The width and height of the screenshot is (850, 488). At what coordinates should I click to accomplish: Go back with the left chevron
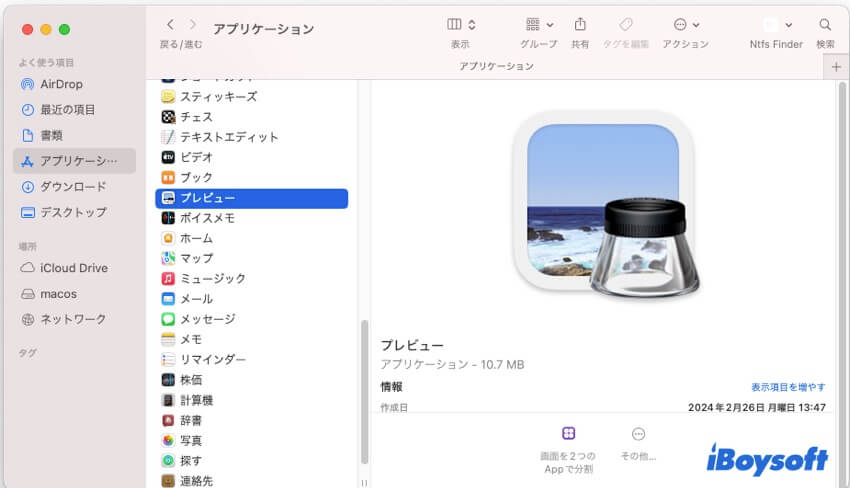tap(170, 24)
